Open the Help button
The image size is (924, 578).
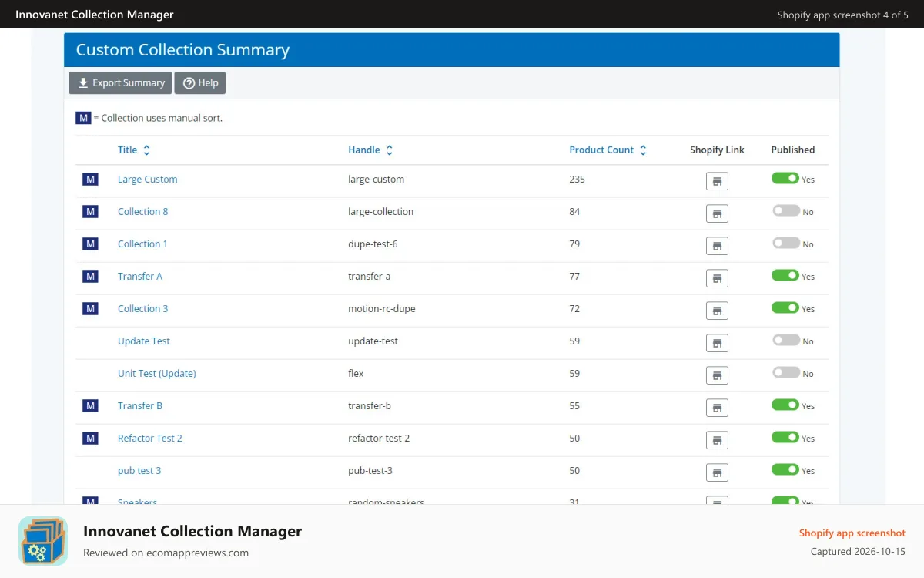(200, 83)
